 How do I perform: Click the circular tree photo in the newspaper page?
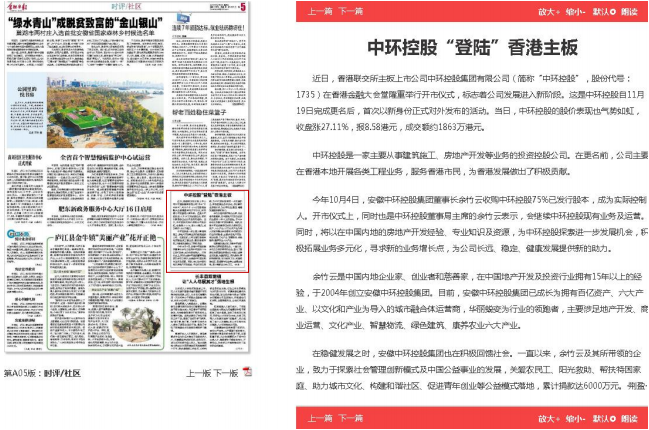point(136,324)
